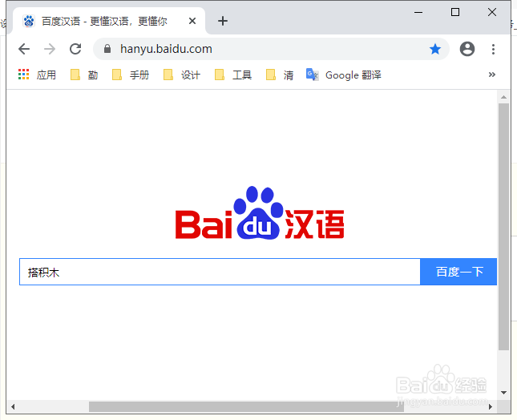
Task: Click the vertical scrollbar down arrow
Action: coord(503,392)
